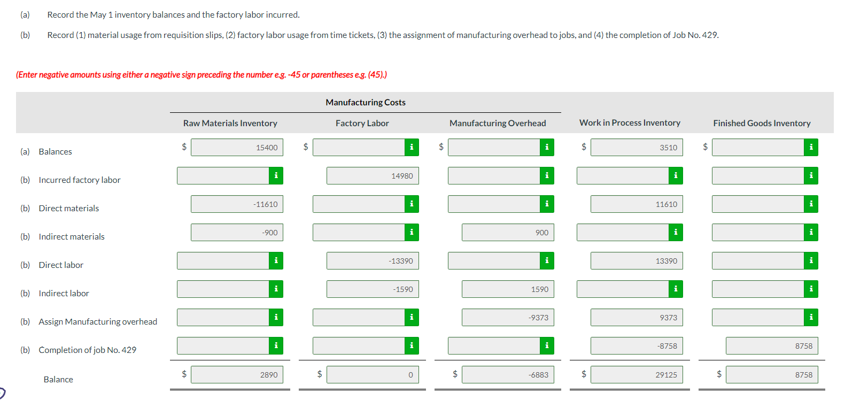Click the Indirect materials row label

(72, 236)
